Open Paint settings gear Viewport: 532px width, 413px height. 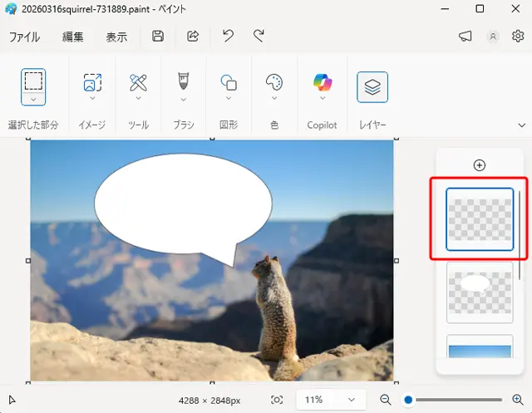[x=518, y=36]
